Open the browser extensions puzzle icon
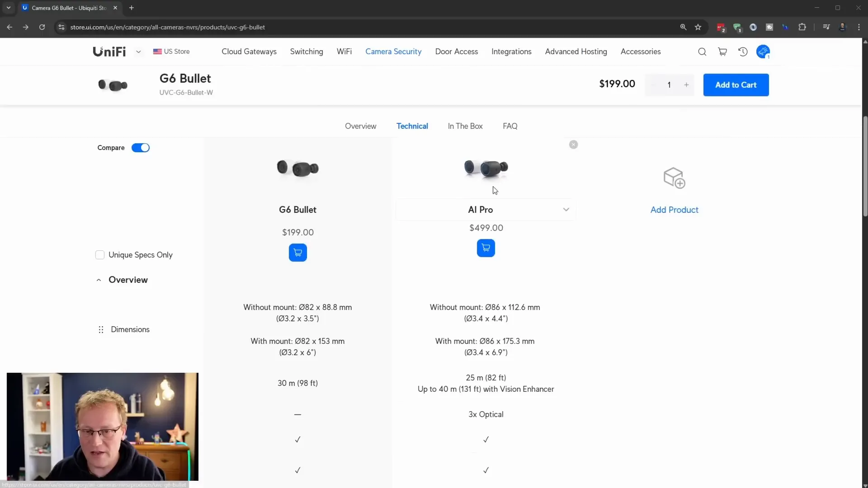Viewport: 868px width, 488px height. (x=802, y=27)
